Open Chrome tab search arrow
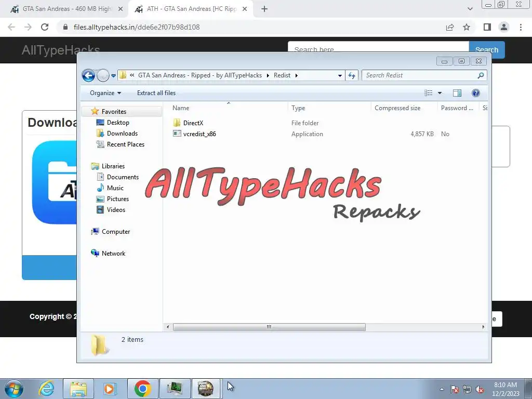 point(470,9)
